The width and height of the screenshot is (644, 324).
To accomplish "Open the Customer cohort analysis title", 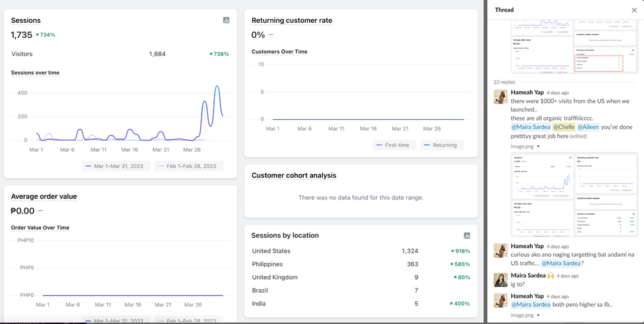I will (x=293, y=176).
